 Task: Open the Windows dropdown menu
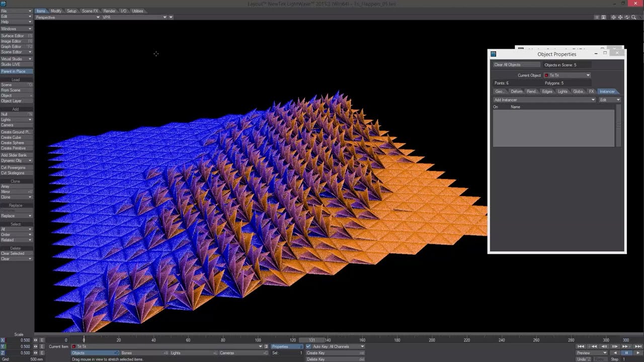click(x=16, y=29)
